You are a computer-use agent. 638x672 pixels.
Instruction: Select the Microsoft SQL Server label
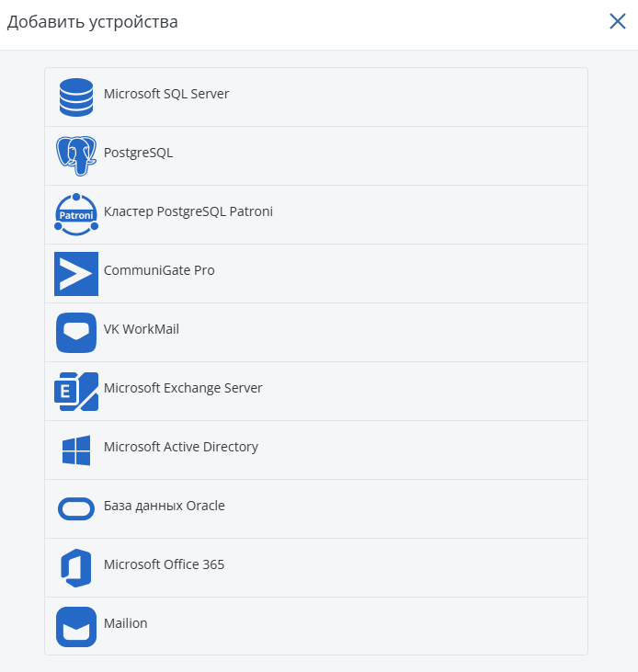(x=166, y=94)
